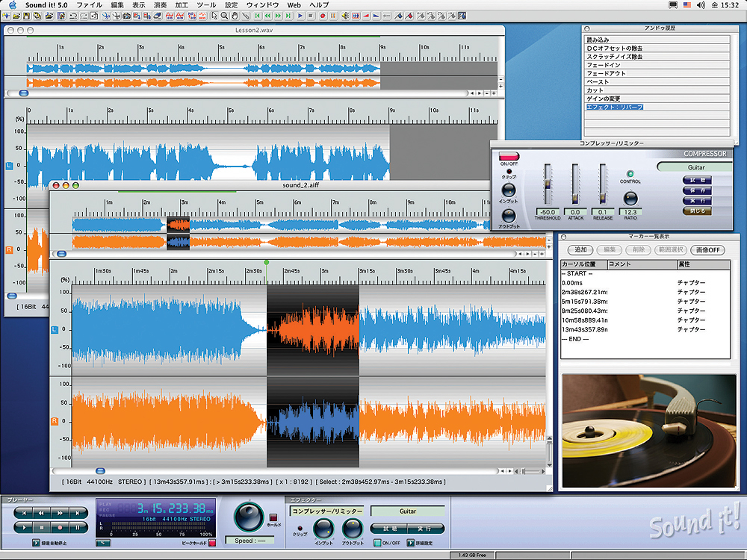Image resolution: width=747 pixels, height=560 pixels.
Task: Open the Guitar preset field in Compressor window
Action: [695, 167]
